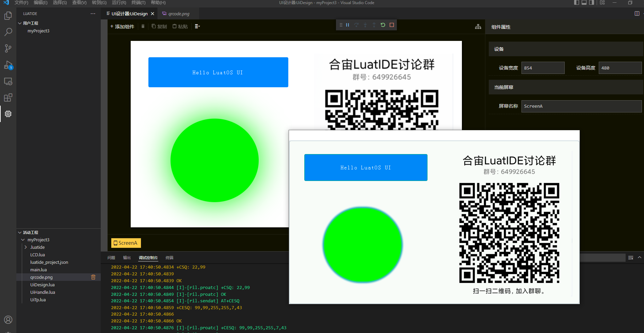
Task: Click the 添加组件 button
Action: (122, 26)
